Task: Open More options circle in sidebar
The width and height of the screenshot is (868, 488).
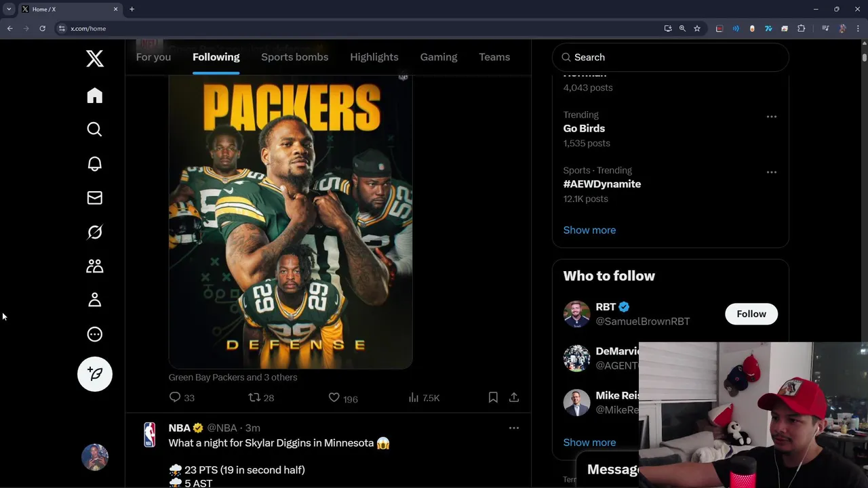Action: click(95, 334)
